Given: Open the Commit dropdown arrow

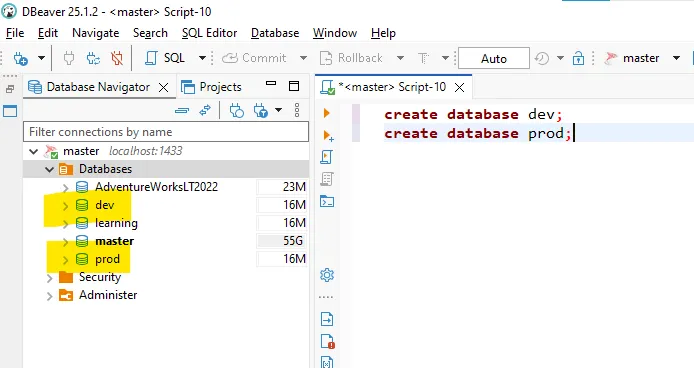Looking at the screenshot, I should 303,58.
